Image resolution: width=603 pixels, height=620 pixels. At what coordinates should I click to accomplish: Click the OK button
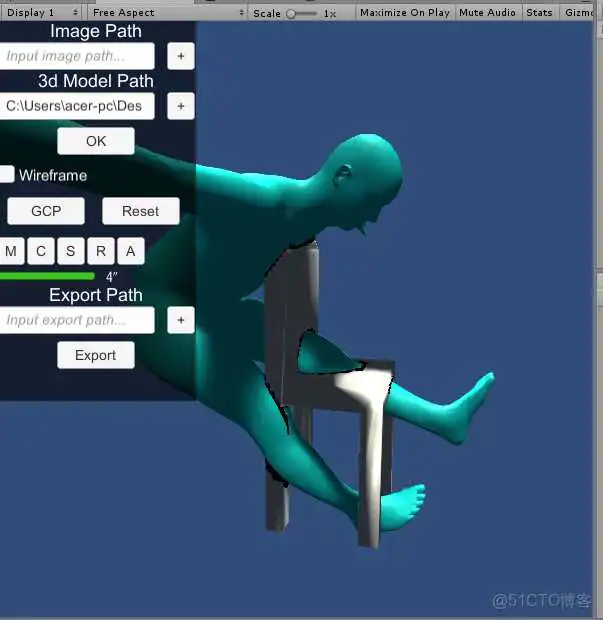click(x=96, y=141)
